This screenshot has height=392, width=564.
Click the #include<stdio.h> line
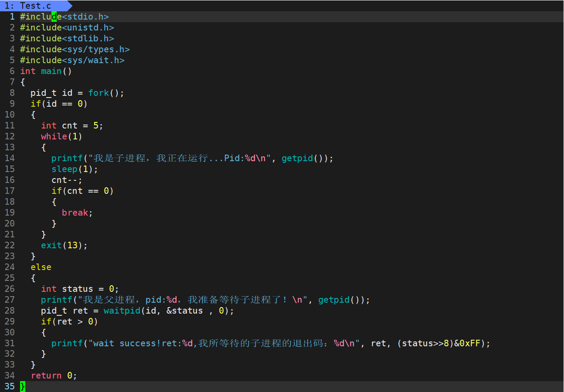[64, 17]
